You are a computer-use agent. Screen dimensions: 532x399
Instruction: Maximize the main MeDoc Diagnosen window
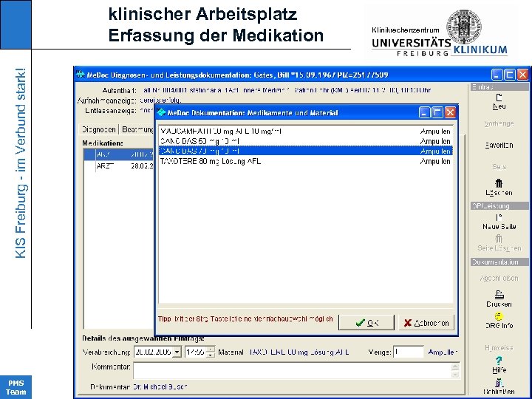pos(510,75)
